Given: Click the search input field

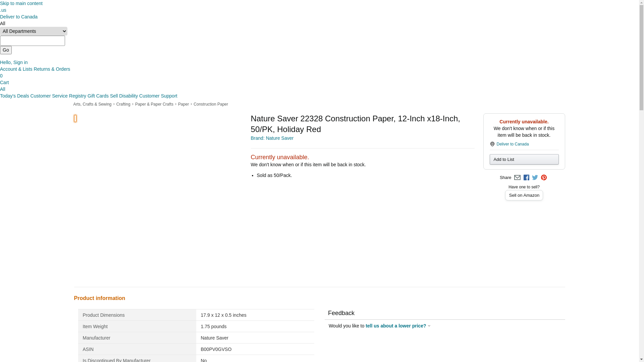Looking at the screenshot, I should 33,41.
